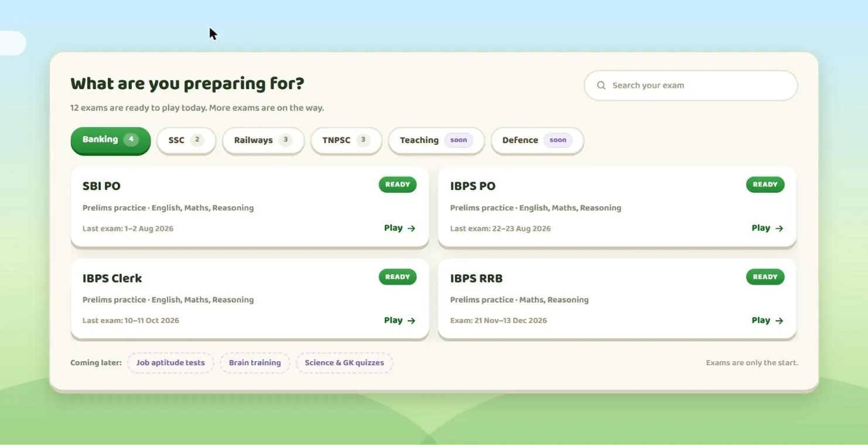Open the Railways category tab
The height and width of the screenshot is (445, 868).
263,140
